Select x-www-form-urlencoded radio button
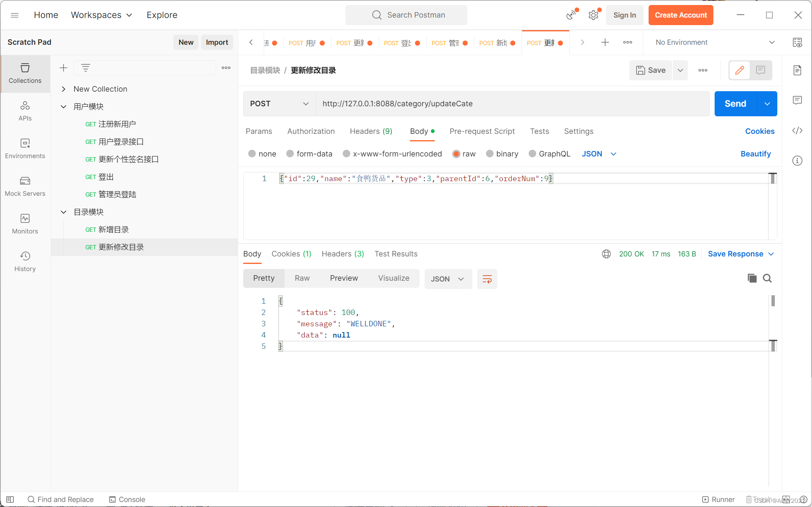 coord(346,154)
